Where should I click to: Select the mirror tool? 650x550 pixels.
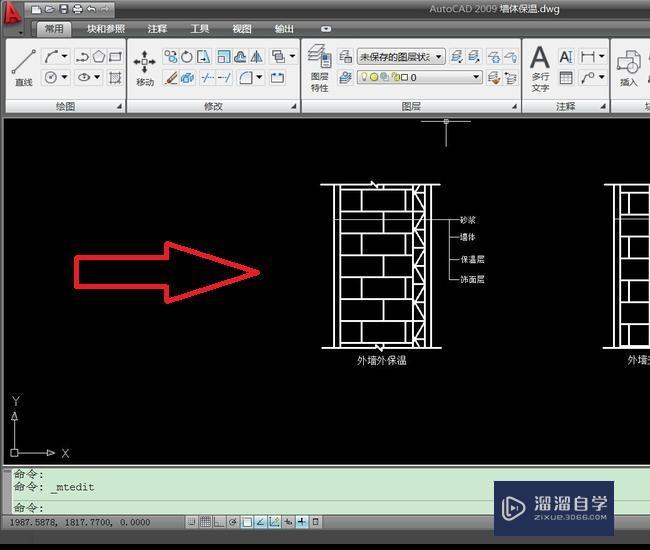[x=257, y=57]
